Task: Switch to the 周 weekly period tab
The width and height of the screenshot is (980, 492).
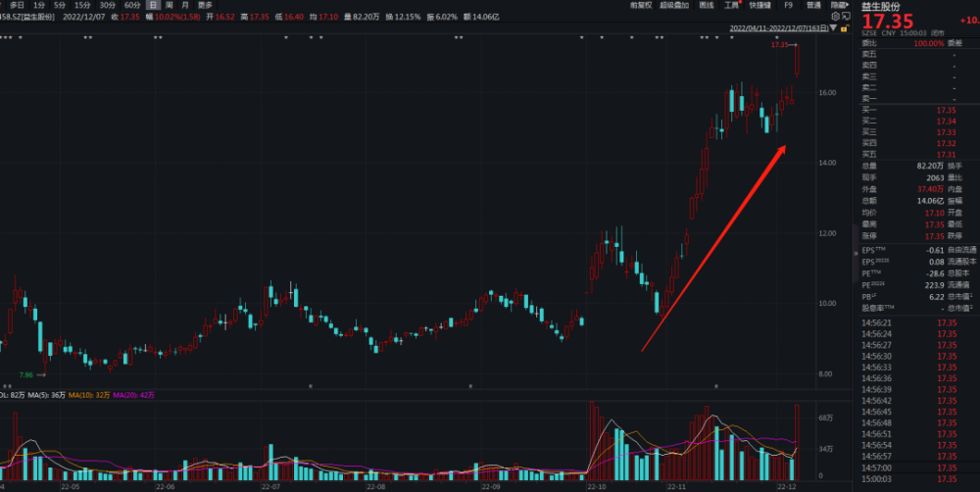Action: tap(169, 5)
